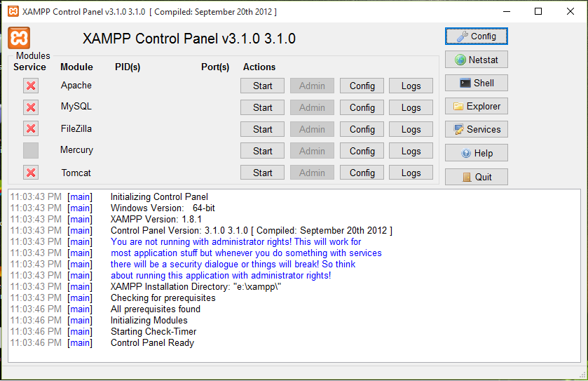
Task: Click the greyed FileZilla Admin button
Action: (x=312, y=129)
